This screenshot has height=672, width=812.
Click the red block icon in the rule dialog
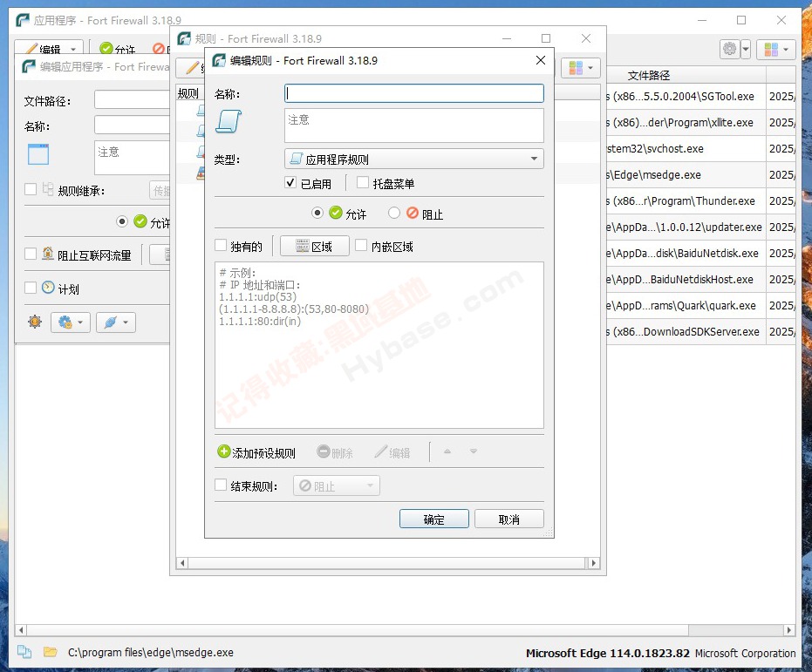tap(413, 213)
